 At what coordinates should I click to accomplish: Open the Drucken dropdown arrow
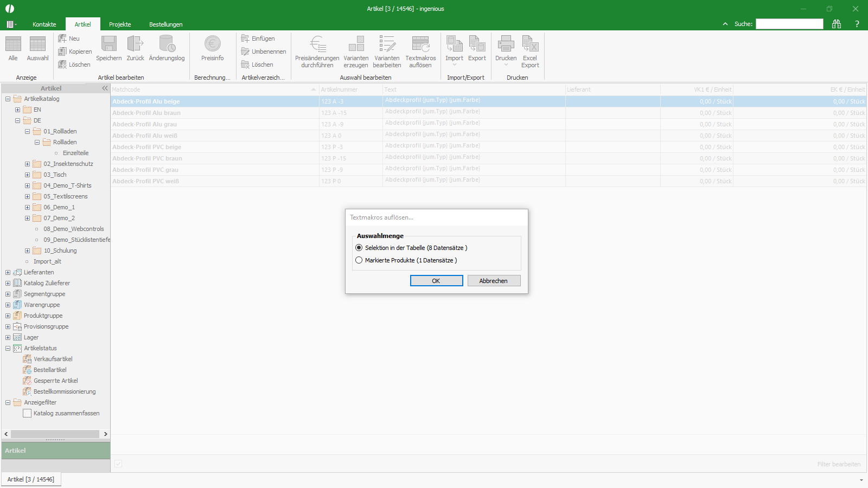point(506,65)
